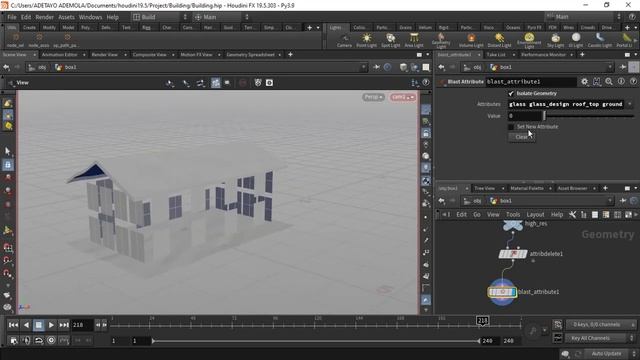
Task: Add an Area Light from the shelf
Action: click(x=414, y=40)
